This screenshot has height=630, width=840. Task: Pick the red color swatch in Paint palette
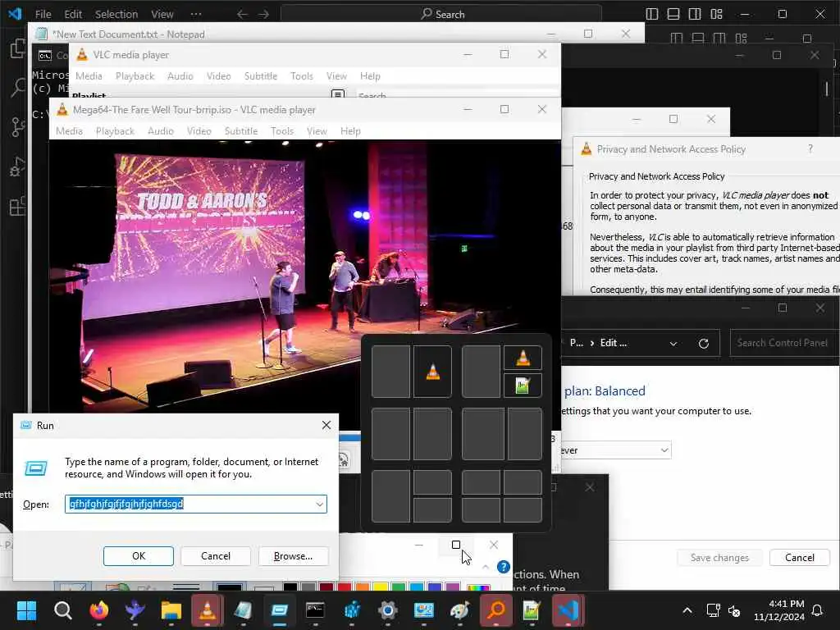345,587
